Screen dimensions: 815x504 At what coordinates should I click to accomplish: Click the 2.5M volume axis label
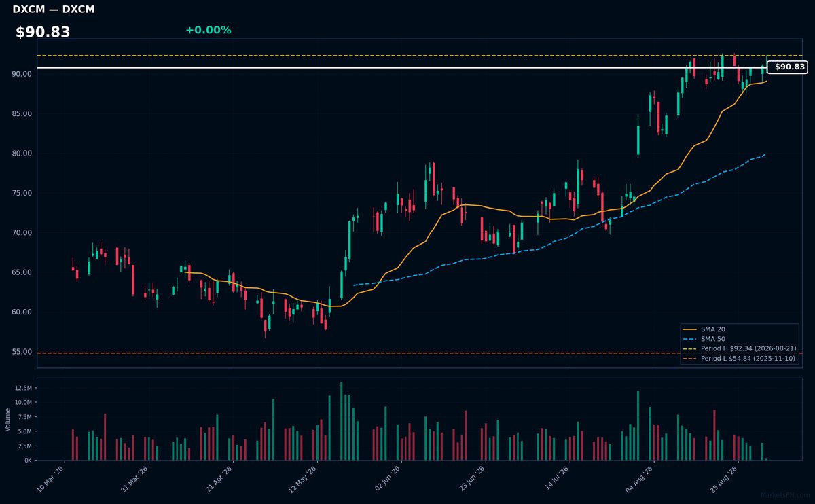24,446
